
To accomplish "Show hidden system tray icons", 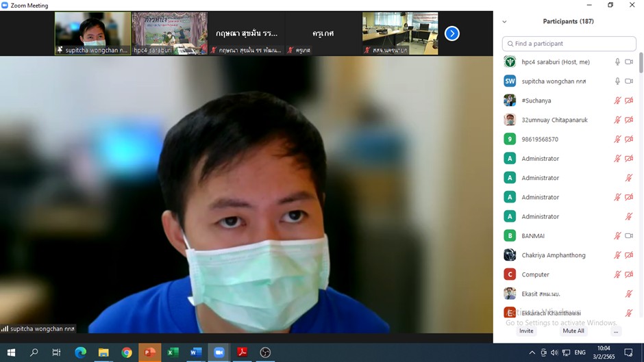I will (x=532, y=352).
